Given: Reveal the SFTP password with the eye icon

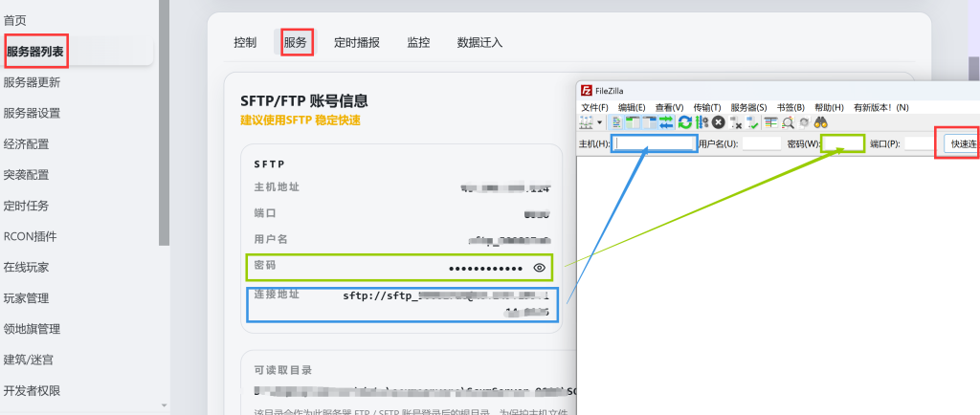Looking at the screenshot, I should [540, 268].
